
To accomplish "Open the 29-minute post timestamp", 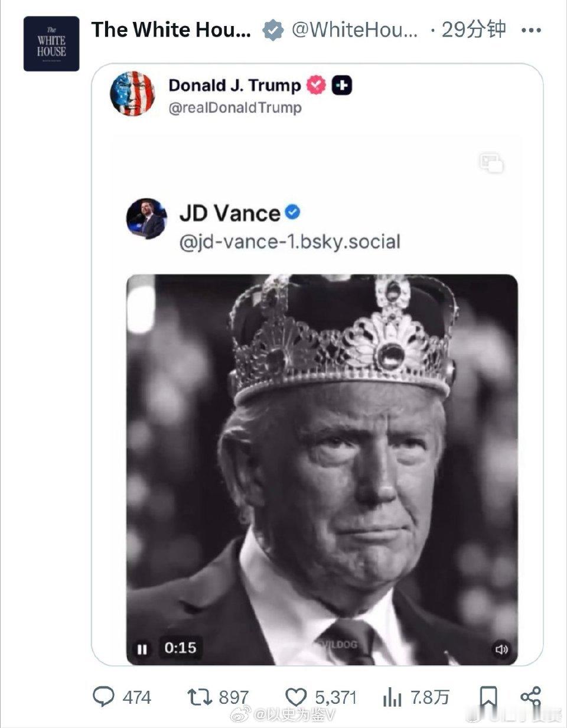I will pos(473,30).
